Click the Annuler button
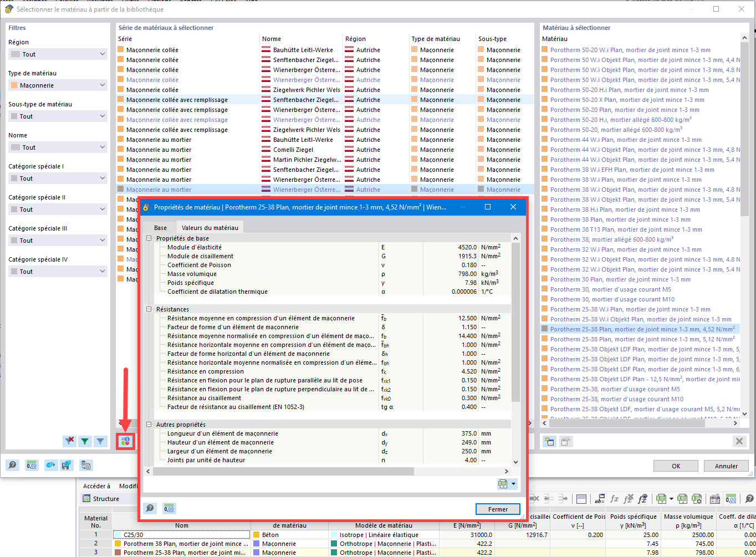This screenshot has height=557, width=756. pyautogui.click(x=726, y=466)
